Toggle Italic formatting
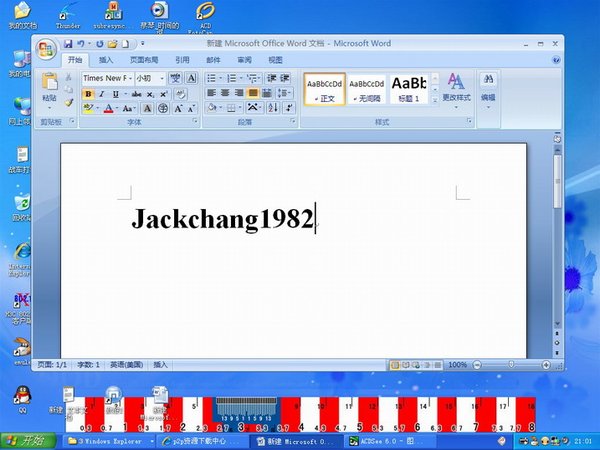Viewport: 600px width, 450px height. click(102, 94)
